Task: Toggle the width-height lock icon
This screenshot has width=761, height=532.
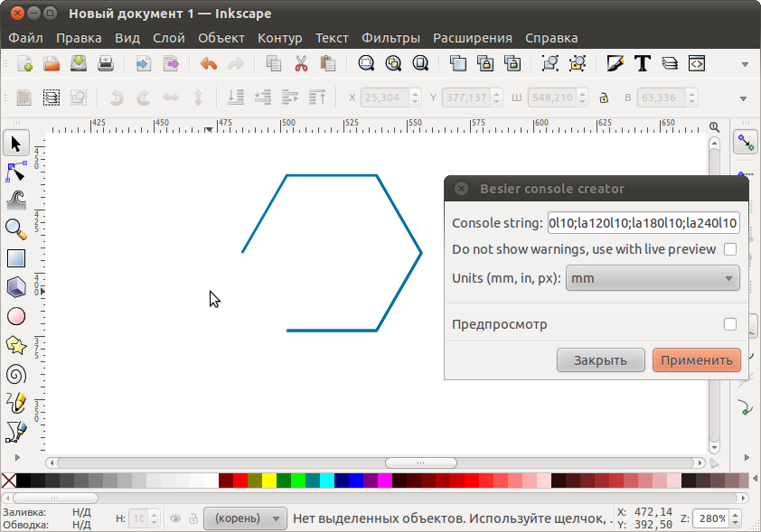Action: tap(604, 98)
